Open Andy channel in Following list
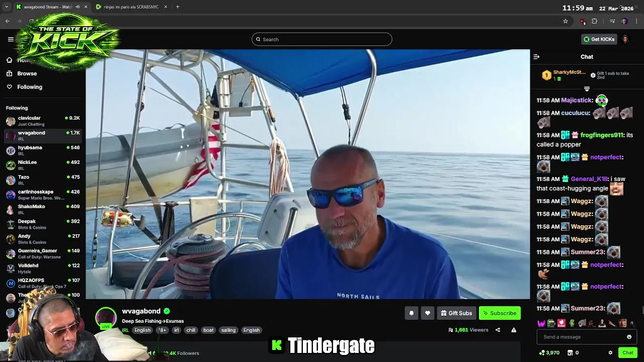The height and width of the screenshot is (362, 644). [x=43, y=239]
